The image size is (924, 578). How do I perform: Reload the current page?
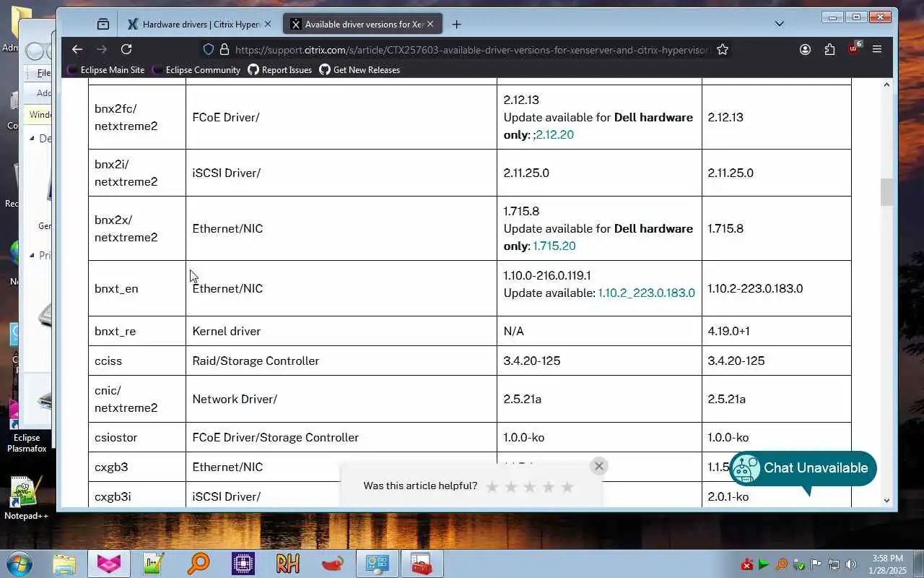(126, 49)
